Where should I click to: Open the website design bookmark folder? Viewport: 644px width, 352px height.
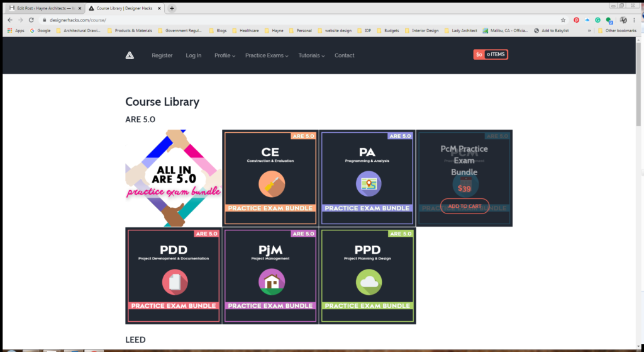pyautogui.click(x=335, y=30)
